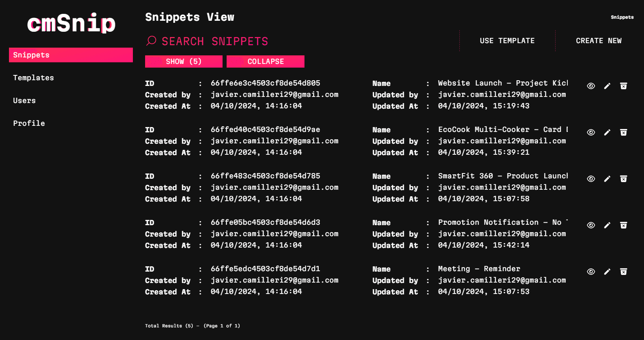Open the Templates section in sidebar
Image resolution: width=644 pixels, height=340 pixels.
(33, 78)
